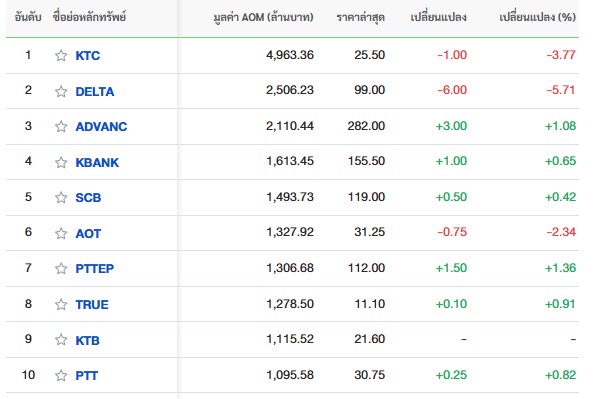Select the star icon for KTB
Viewport: 595px width, 399px height.
point(61,339)
